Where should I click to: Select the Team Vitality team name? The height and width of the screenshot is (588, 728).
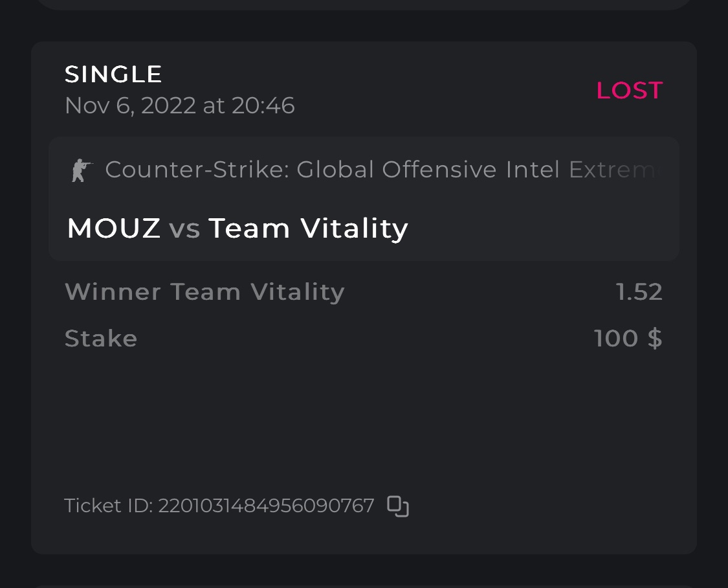[x=308, y=229]
